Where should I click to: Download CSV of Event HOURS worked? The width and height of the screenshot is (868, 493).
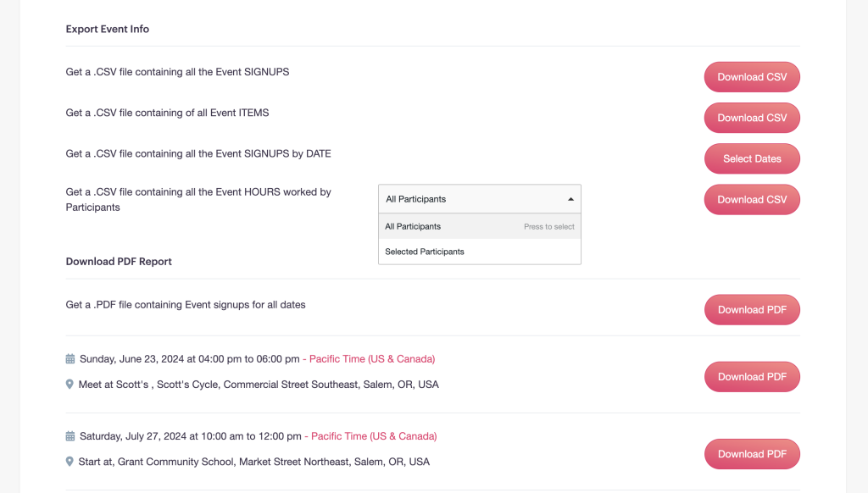pos(752,199)
